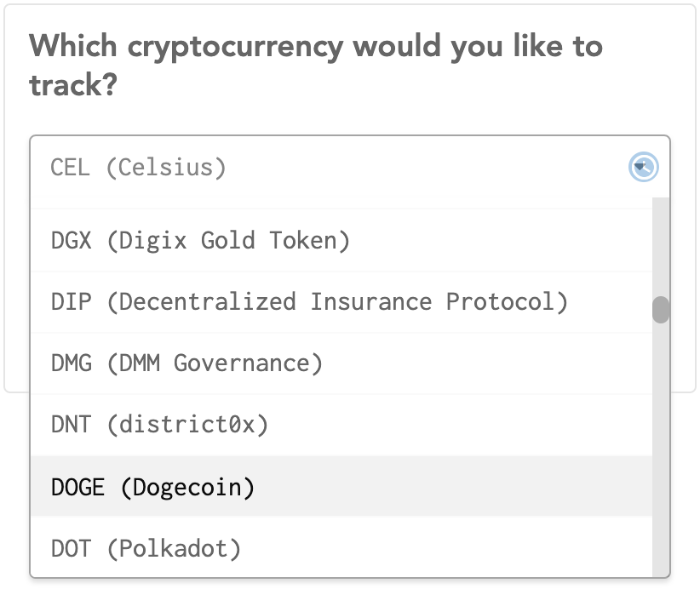Choose DIP (Decentralized Insurance Protocol) from list
This screenshot has width=700, height=589.
[x=341, y=302]
